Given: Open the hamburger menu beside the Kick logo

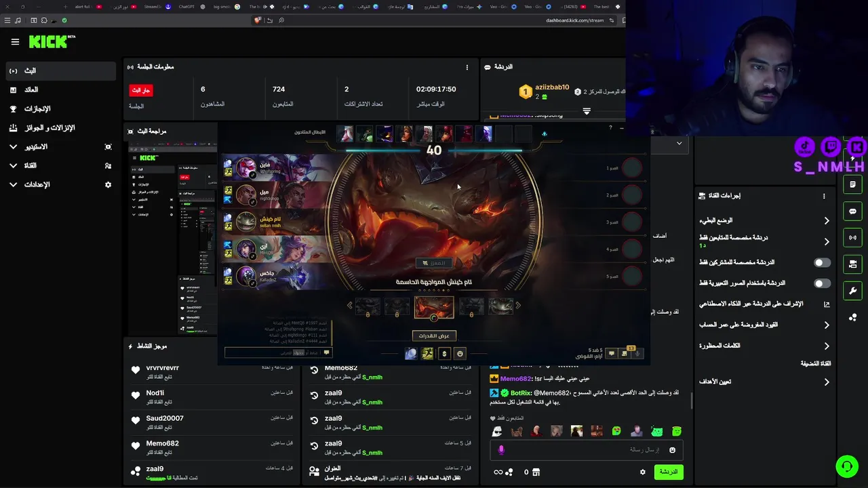Looking at the screenshot, I should [x=15, y=42].
